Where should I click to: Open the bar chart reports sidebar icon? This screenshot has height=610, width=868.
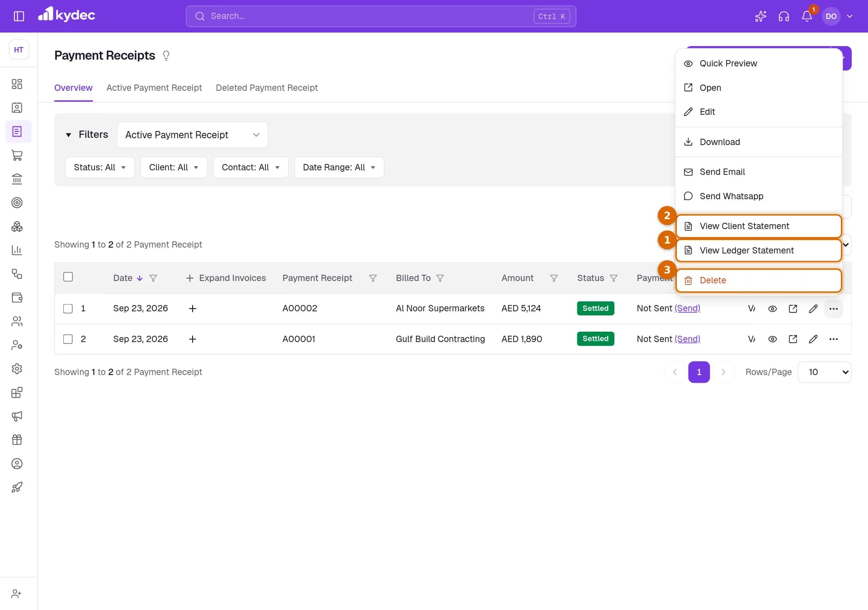(17, 250)
